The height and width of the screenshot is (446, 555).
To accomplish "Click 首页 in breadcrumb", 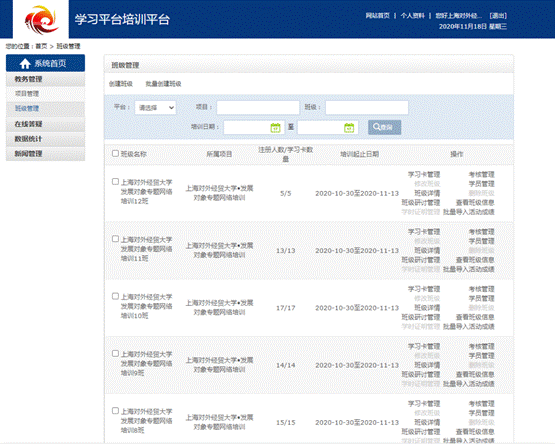I will (41, 46).
